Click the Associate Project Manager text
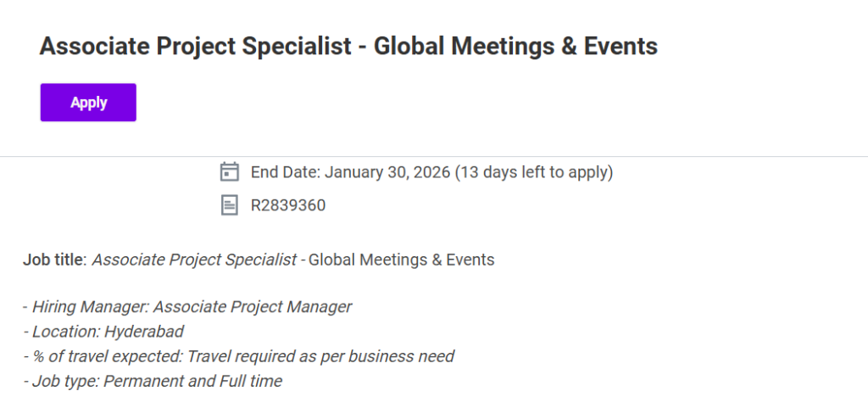The image size is (868, 419). point(253,306)
